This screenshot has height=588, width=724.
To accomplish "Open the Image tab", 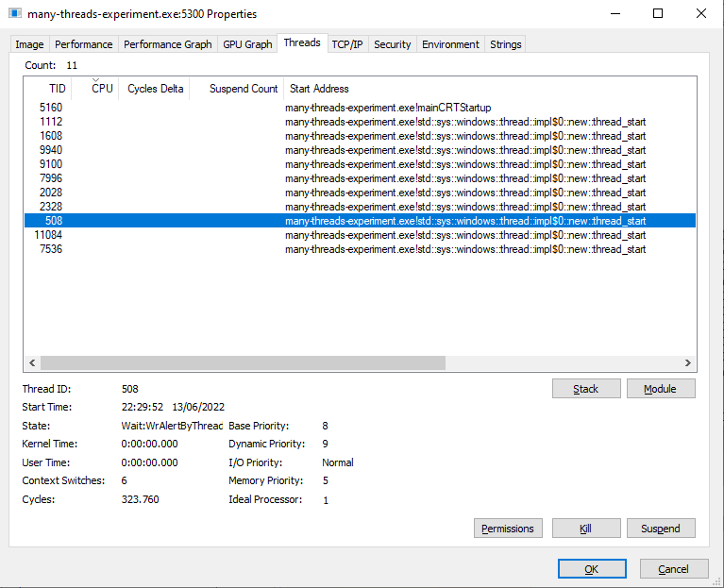I will coord(29,44).
